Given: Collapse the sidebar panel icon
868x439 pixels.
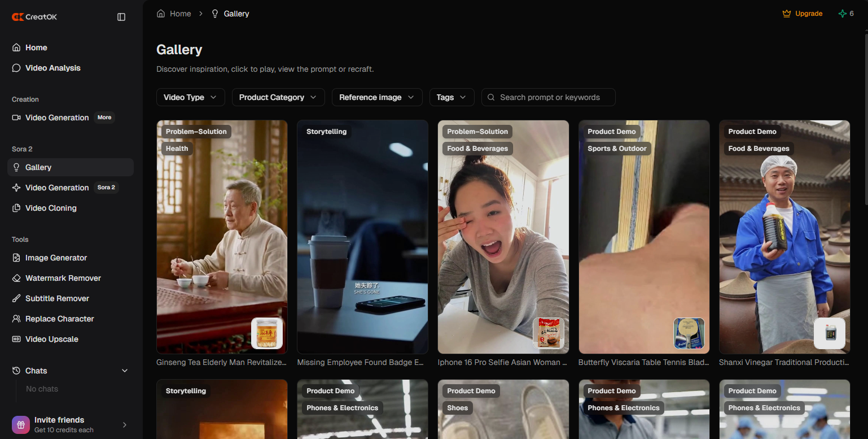Looking at the screenshot, I should tap(121, 17).
